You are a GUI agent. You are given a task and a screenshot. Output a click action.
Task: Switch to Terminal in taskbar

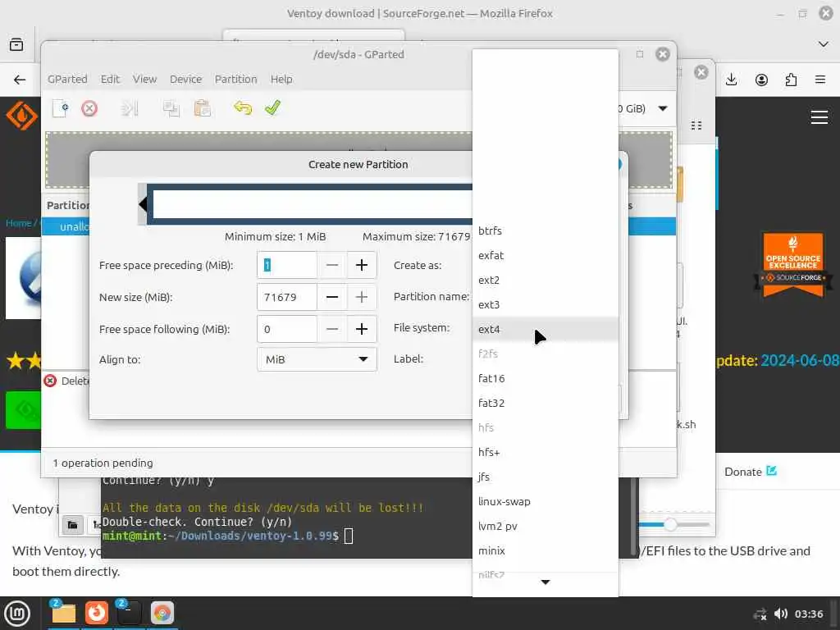click(129, 613)
